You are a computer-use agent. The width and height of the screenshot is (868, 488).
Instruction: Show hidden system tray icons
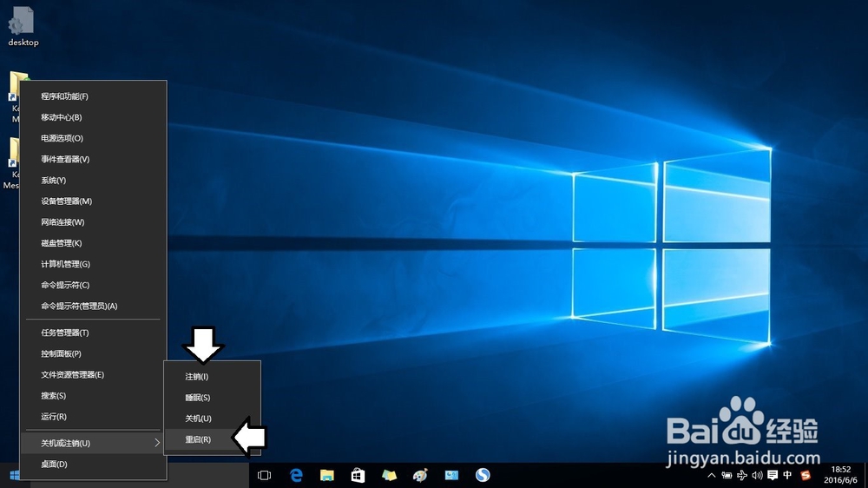tap(712, 475)
